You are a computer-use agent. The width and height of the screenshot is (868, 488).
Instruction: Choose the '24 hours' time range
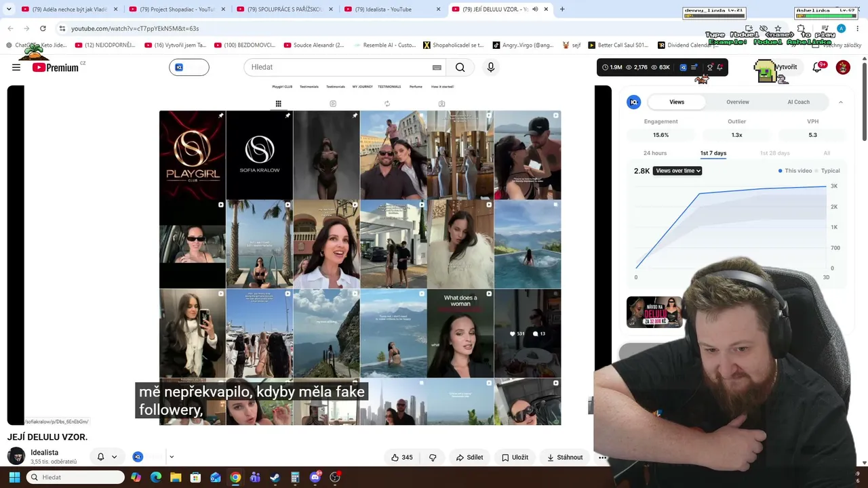pyautogui.click(x=655, y=153)
